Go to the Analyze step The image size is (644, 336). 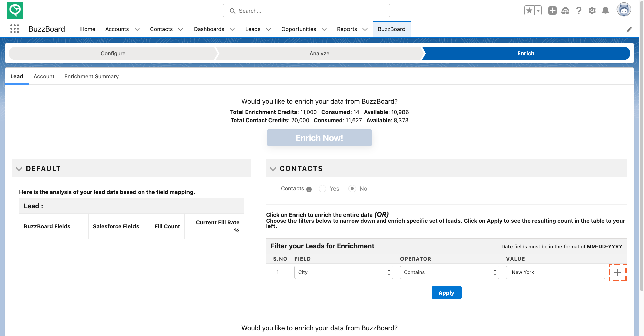(319, 53)
